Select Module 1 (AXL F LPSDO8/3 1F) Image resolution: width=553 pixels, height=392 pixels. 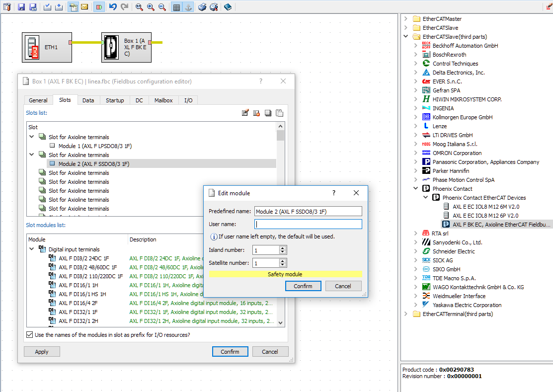click(x=95, y=146)
